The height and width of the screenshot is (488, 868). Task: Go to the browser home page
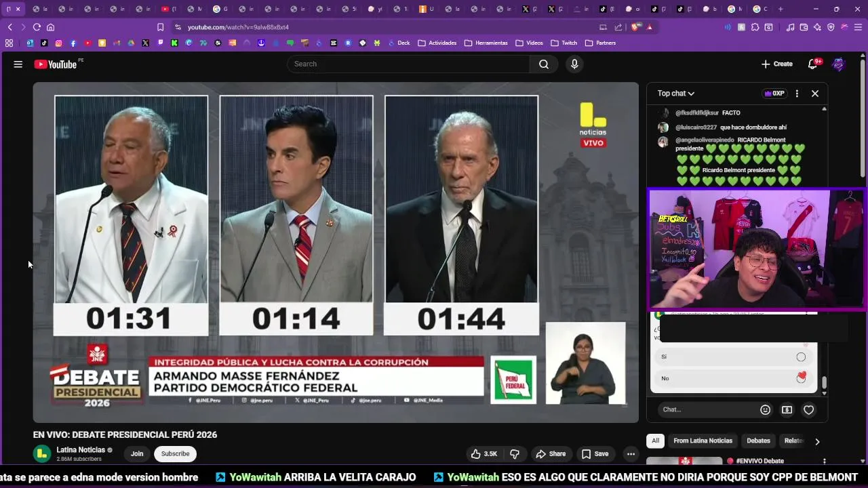pos(50,27)
